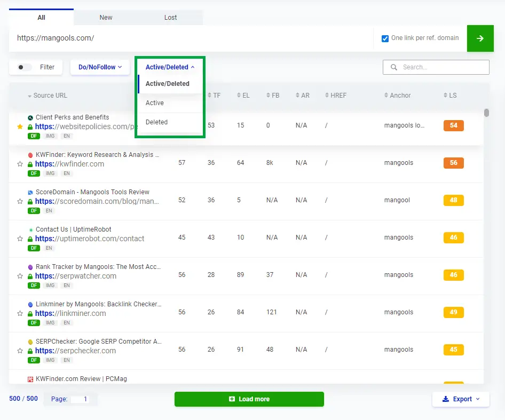Open the https://serpchecker.com link
Viewport: 505px width, 420px height.
click(75, 351)
